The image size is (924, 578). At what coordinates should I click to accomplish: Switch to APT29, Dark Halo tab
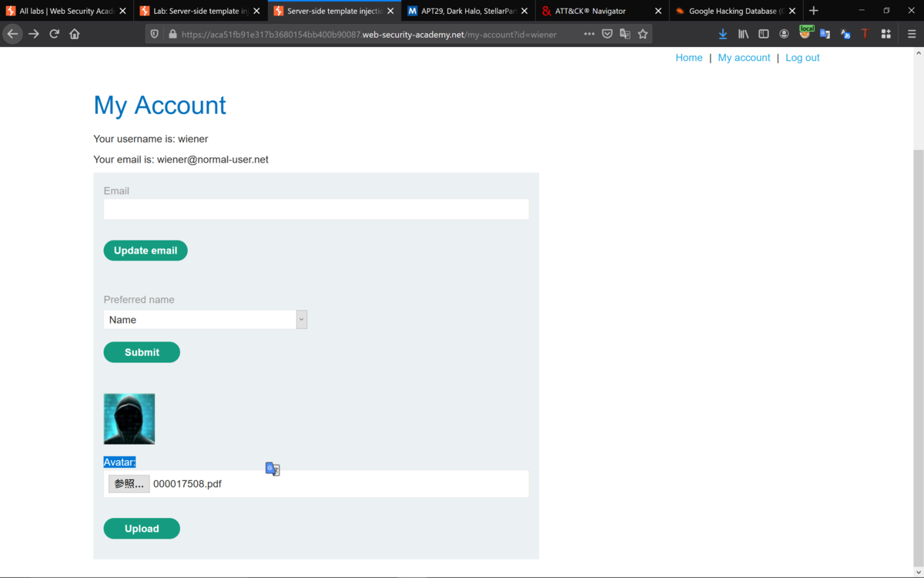click(467, 11)
